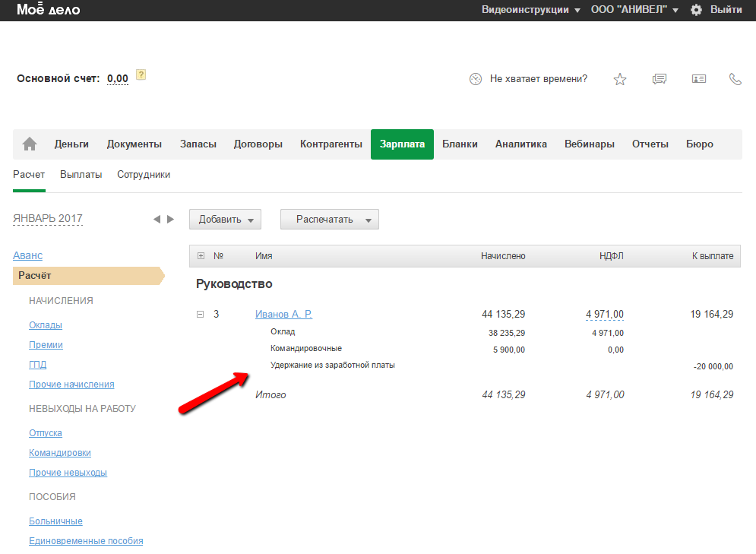Go to next month arrow
This screenshot has height=554, width=756.
pyautogui.click(x=171, y=219)
